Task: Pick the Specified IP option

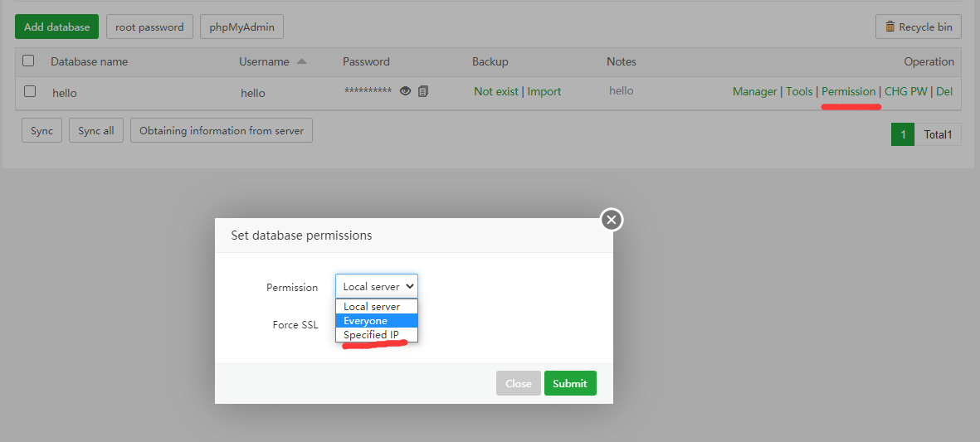Action: (x=371, y=335)
